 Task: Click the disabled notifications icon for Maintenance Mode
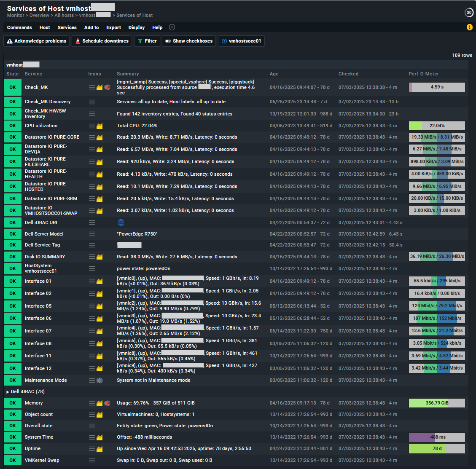click(100, 381)
